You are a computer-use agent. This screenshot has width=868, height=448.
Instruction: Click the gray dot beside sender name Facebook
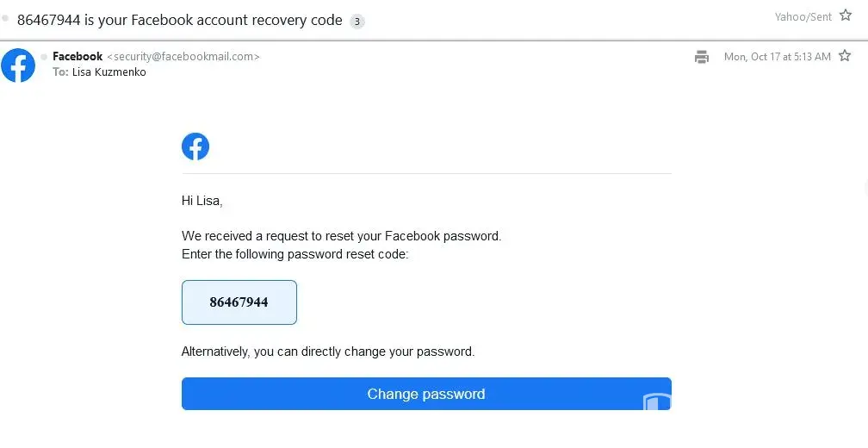(45, 57)
